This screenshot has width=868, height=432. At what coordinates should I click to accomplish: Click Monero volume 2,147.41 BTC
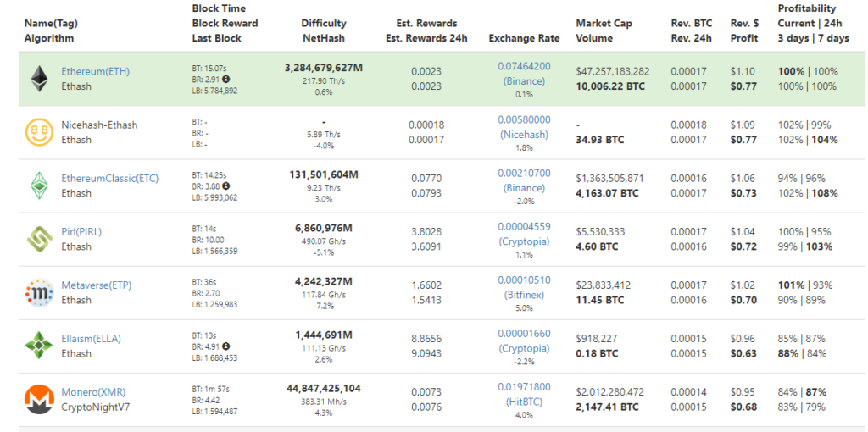[x=607, y=407]
